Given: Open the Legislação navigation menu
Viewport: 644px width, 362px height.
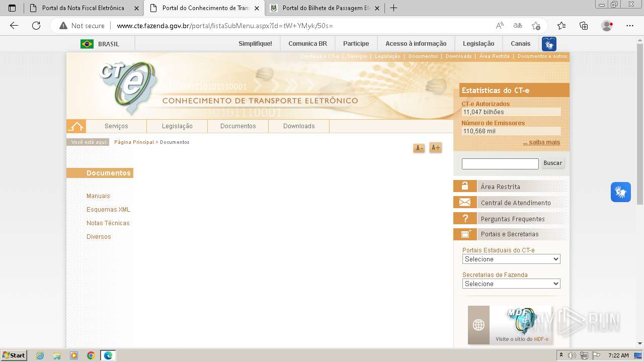Looking at the screenshot, I should tap(177, 126).
